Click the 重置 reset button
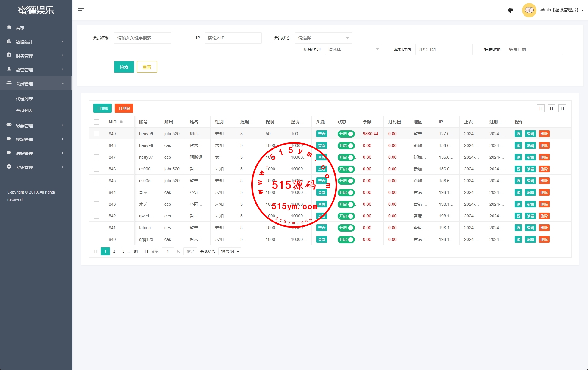 (x=147, y=67)
